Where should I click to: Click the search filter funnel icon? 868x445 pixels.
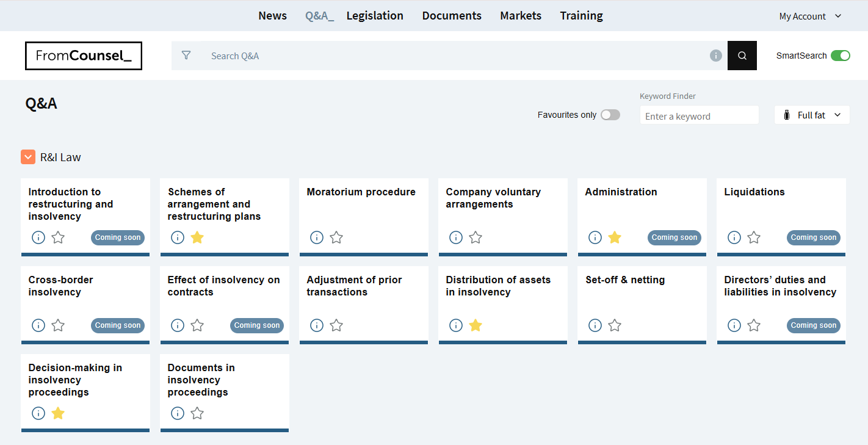click(186, 56)
